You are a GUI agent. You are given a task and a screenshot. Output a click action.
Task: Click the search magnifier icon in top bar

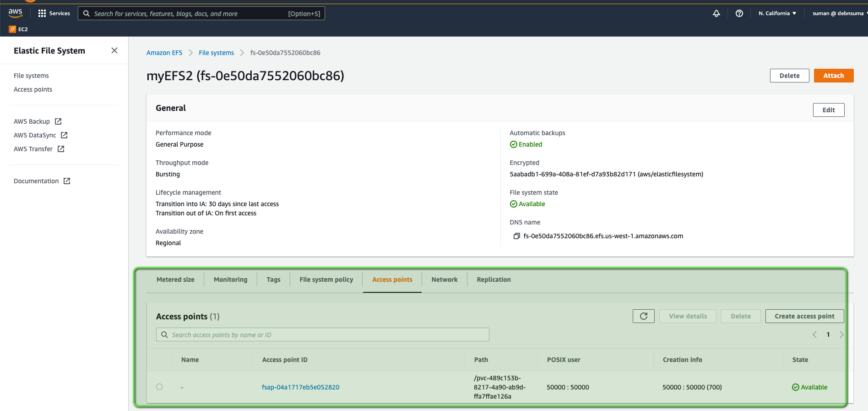(86, 13)
